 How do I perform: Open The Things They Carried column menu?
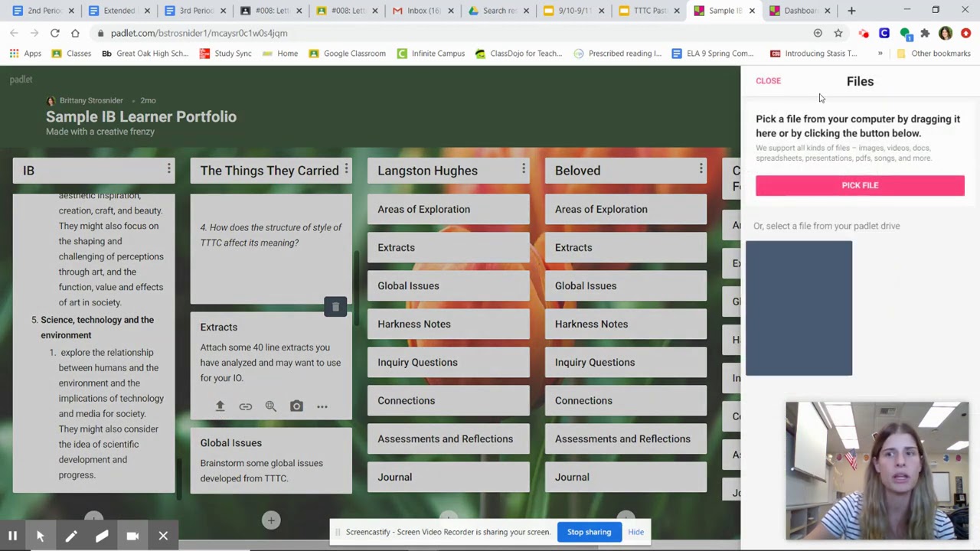click(x=346, y=169)
